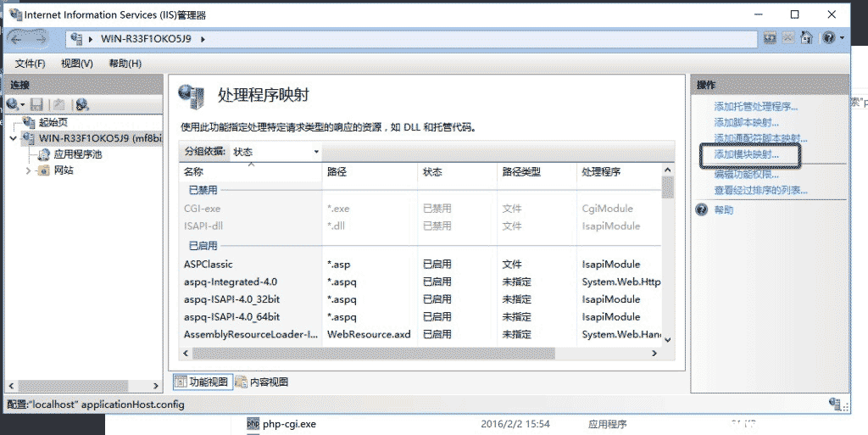
Task: Click 添加通配符脚本映射... action link
Action: coord(760,138)
